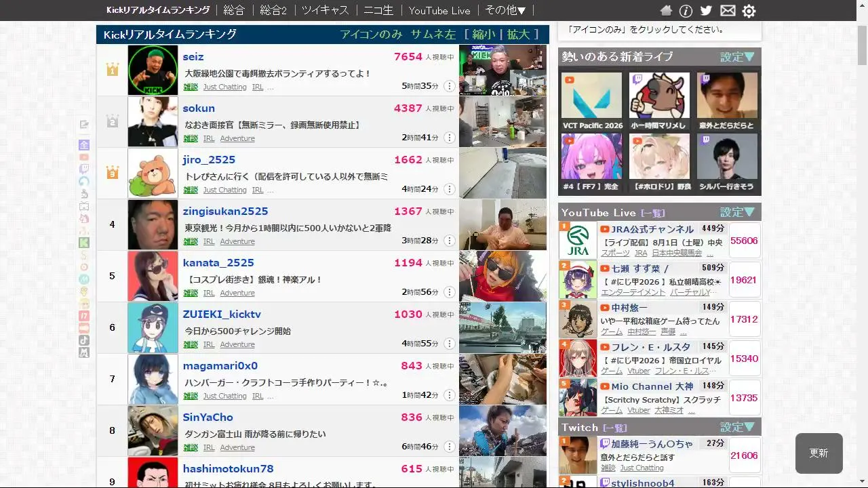Click the ZUIEKI_kicktv avatar
This screenshot has width=868, height=488.
tap(153, 328)
